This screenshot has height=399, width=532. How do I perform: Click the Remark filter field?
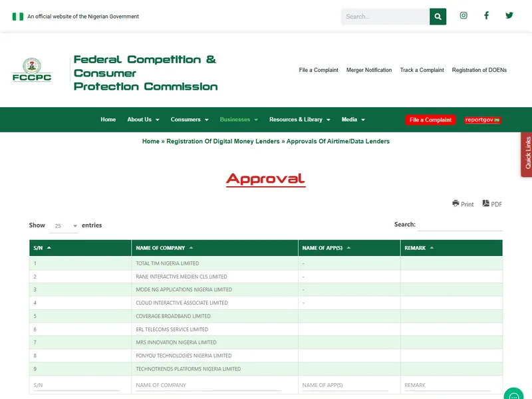(x=448, y=386)
